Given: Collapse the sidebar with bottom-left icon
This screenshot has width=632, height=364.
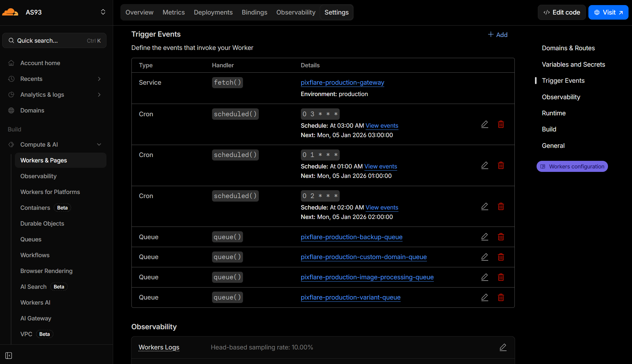Looking at the screenshot, I should coord(9,356).
